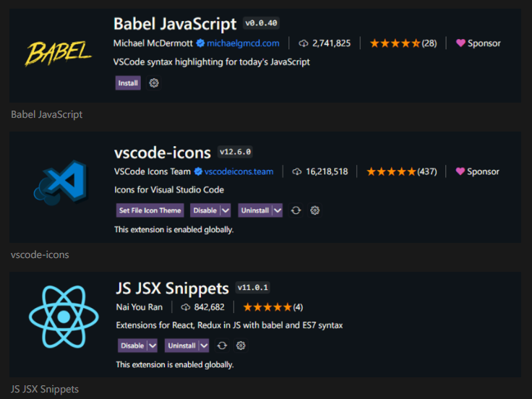Click vscode-icons verified publisher badge
This screenshot has height=399, width=532.
[x=198, y=172]
